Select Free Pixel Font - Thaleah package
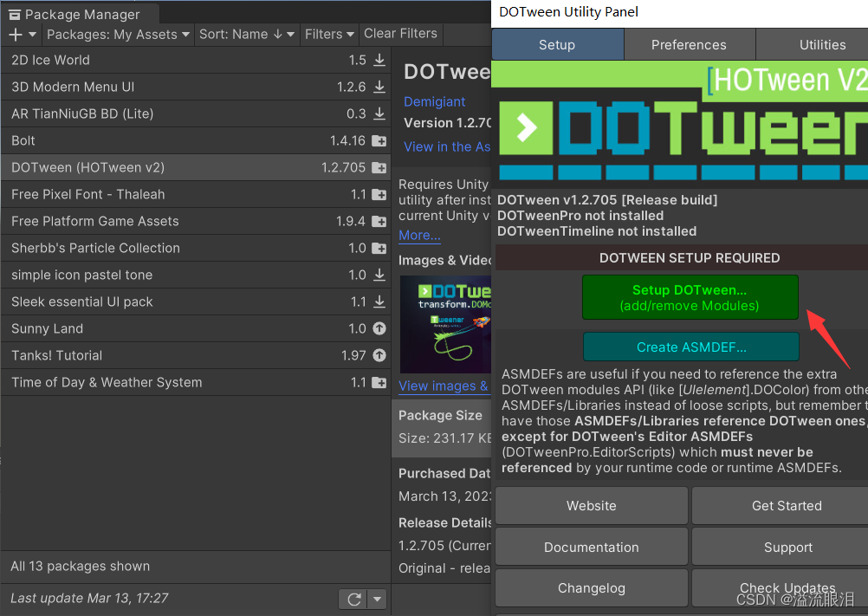 [196, 194]
